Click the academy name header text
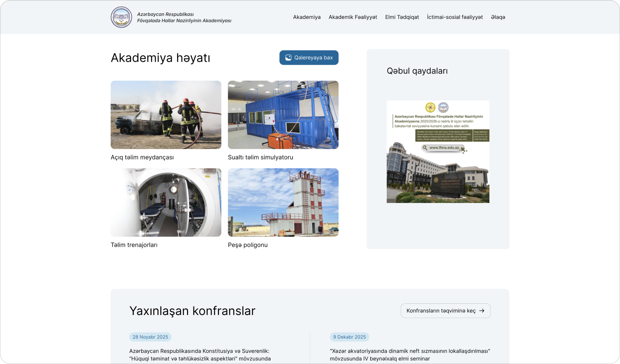Image resolution: width=620 pixels, height=364 pixels. click(184, 17)
